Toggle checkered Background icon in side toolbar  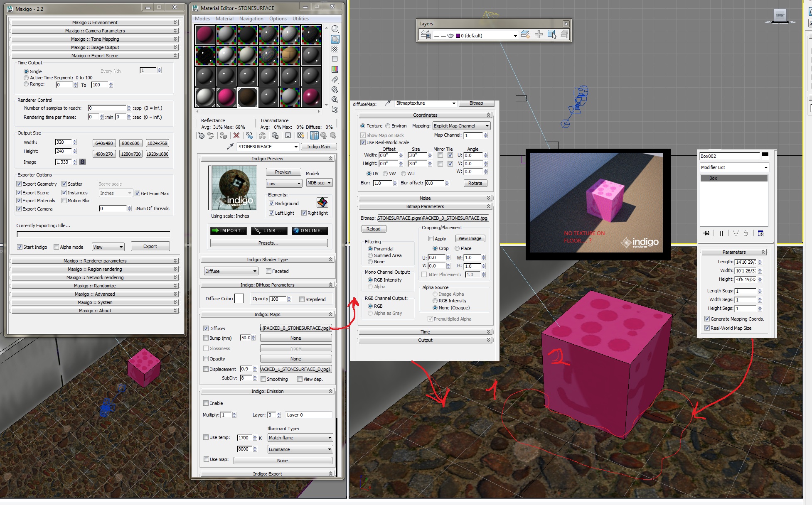335,49
